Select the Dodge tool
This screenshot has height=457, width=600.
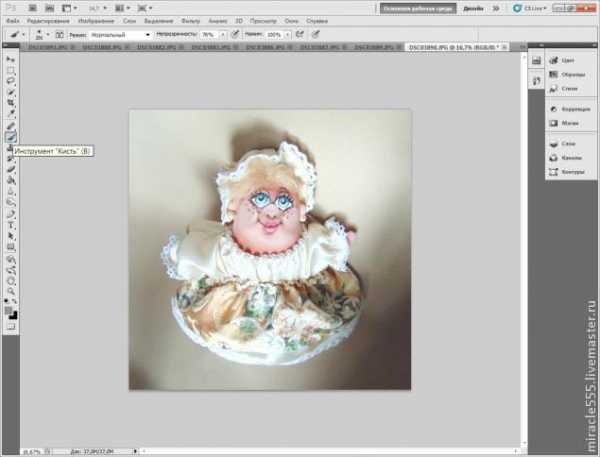tap(11, 202)
